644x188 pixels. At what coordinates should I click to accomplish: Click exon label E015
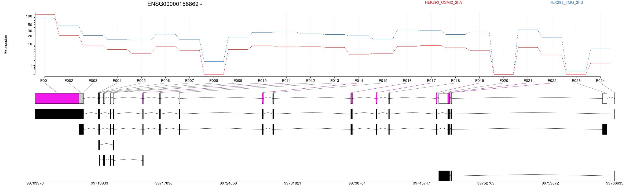pos(383,81)
